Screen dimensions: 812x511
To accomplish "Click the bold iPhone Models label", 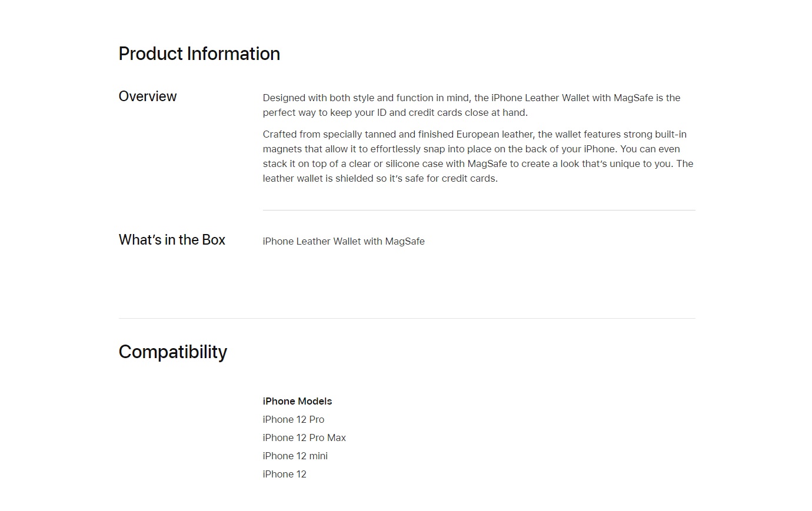I will (297, 401).
